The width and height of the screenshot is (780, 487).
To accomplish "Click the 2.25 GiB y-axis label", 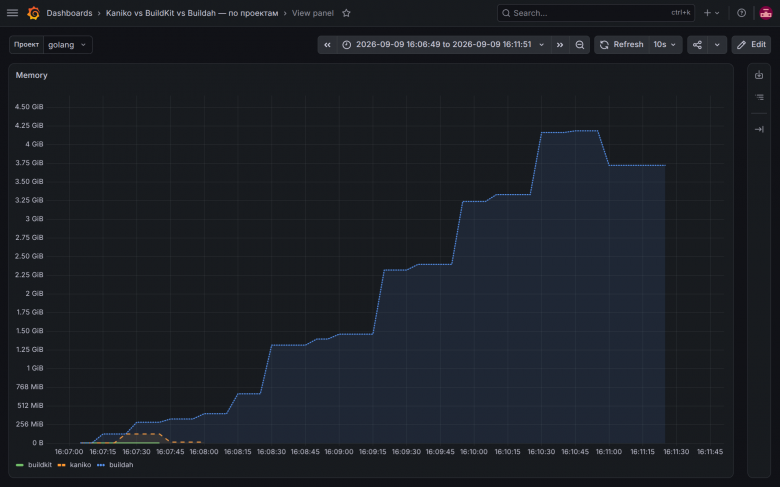I will click(x=29, y=275).
